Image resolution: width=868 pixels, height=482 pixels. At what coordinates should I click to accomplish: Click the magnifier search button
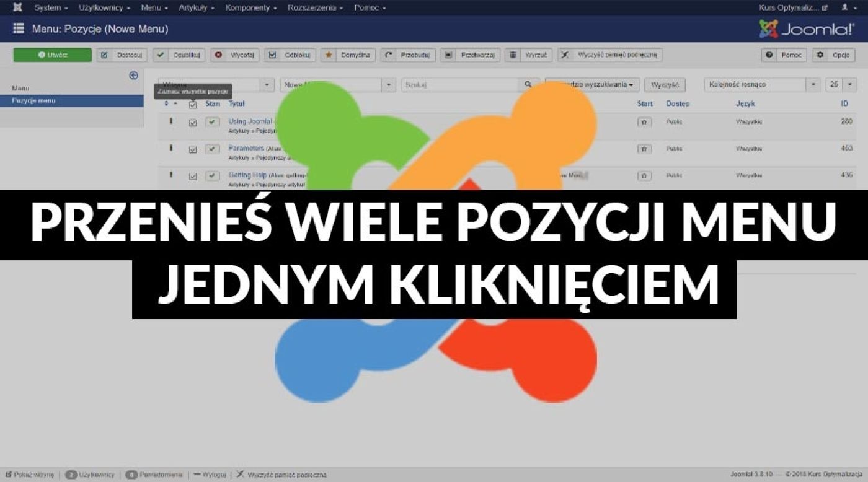[x=528, y=85]
